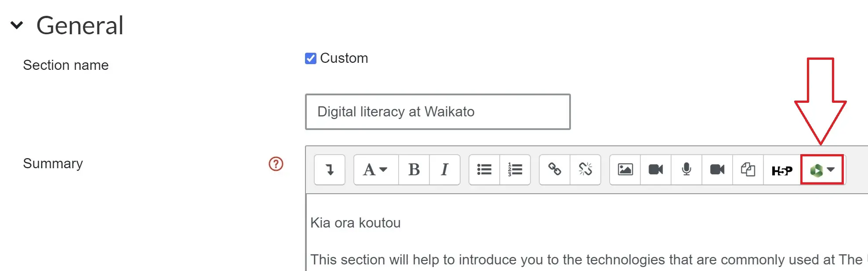The image size is (868, 271).
Task: Toggle italic text formatting
Action: pos(445,170)
